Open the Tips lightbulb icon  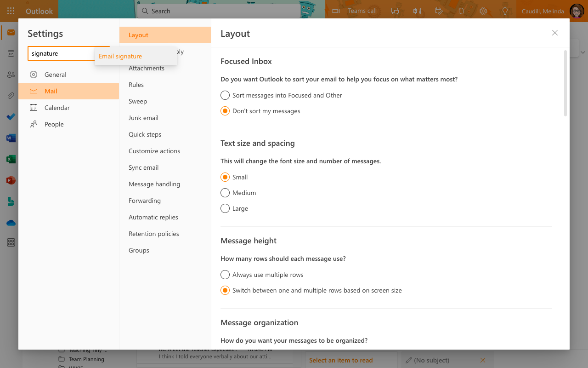tap(505, 11)
